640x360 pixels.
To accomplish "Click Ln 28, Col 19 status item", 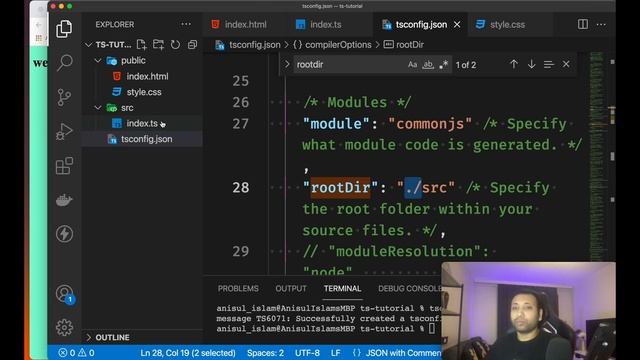I will [188, 353].
